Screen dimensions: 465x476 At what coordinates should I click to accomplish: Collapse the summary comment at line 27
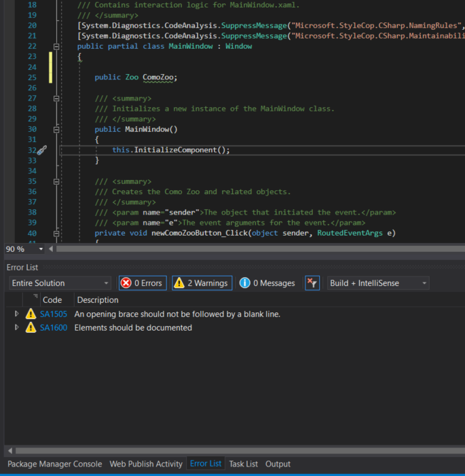coord(56,98)
